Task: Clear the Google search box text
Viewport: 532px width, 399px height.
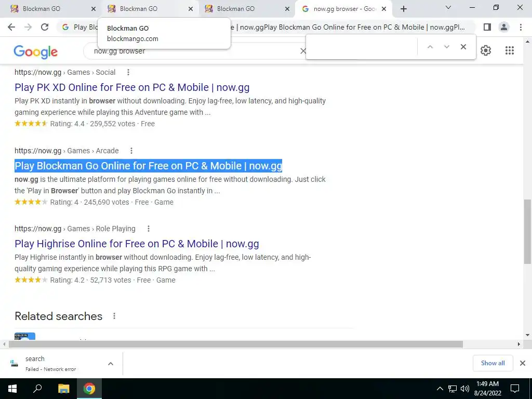Action: click(303, 51)
